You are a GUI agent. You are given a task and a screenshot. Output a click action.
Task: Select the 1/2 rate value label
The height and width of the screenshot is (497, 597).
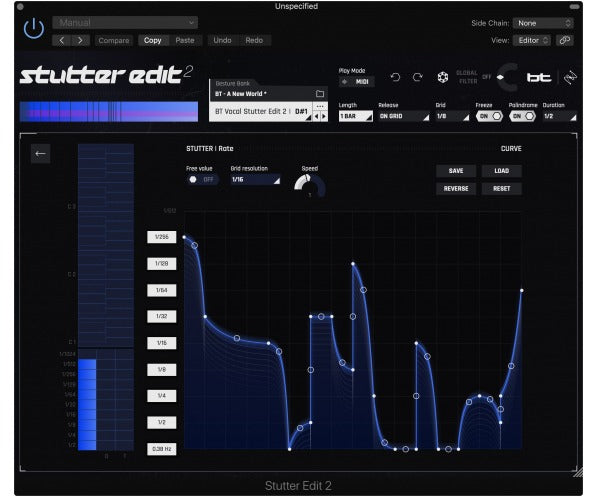(162, 422)
